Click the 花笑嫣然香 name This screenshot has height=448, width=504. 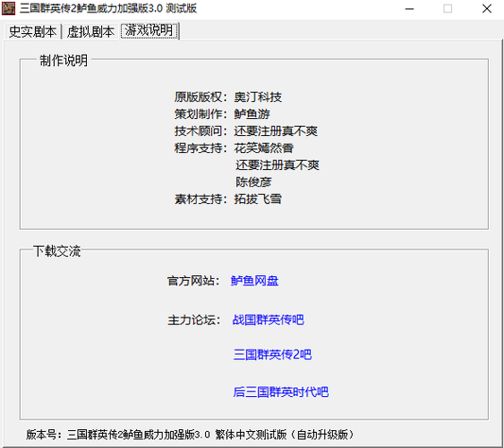264,147
